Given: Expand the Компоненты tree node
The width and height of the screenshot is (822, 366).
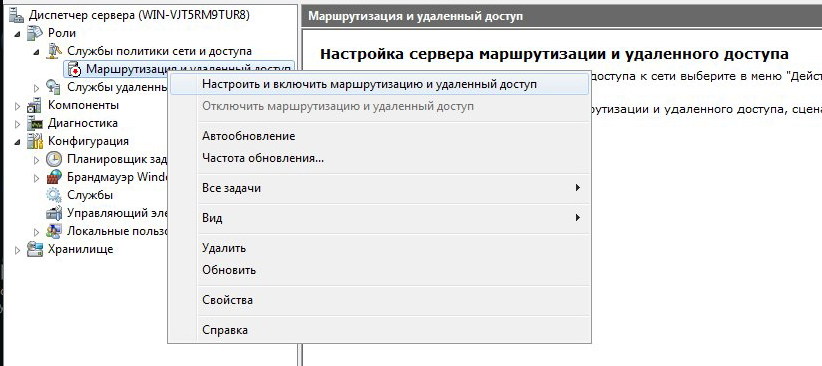Looking at the screenshot, I should pyautogui.click(x=17, y=105).
